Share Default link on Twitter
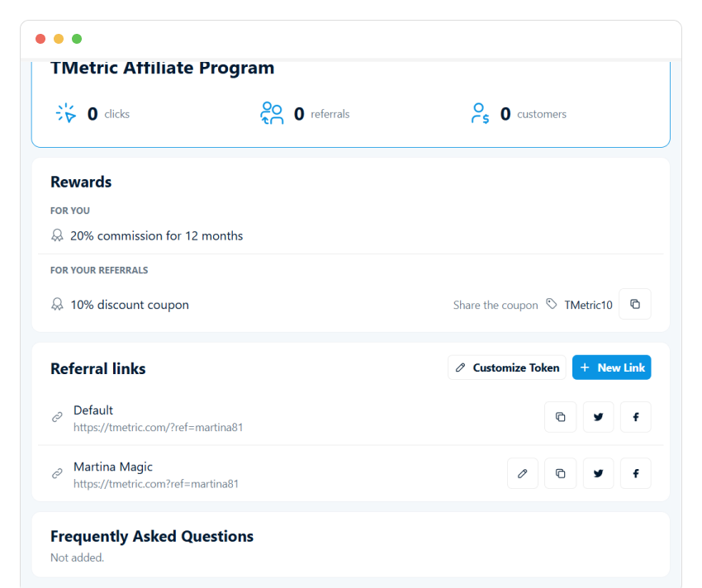The height and width of the screenshot is (588, 702). click(x=598, y=417)
